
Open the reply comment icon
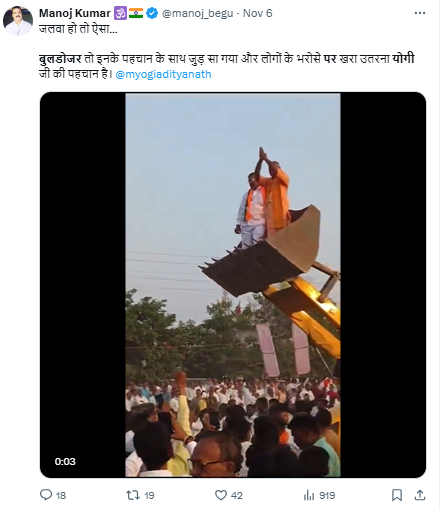click(46, 495)
